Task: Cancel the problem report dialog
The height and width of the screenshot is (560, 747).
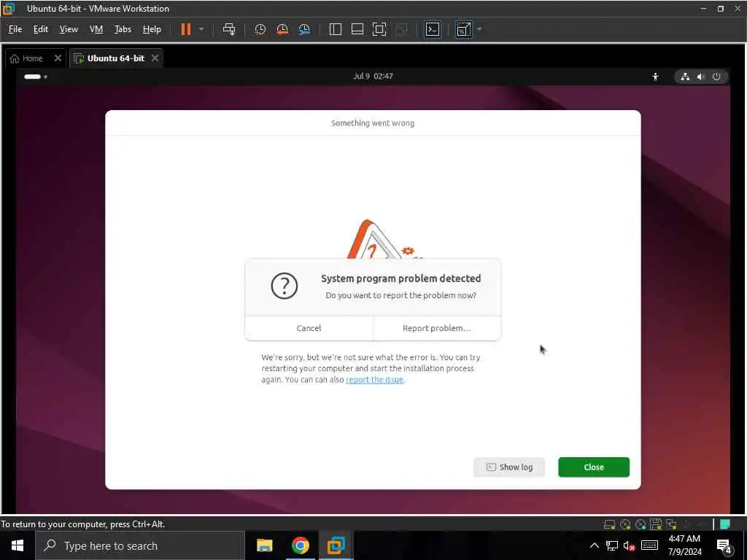Action: [309, 328]
